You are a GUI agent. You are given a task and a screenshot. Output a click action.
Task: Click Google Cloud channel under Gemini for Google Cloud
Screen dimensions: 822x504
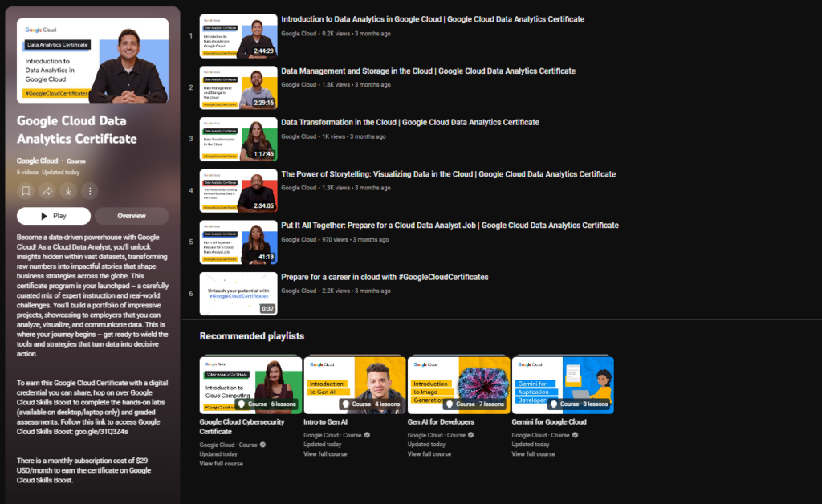tap(530, 435)
